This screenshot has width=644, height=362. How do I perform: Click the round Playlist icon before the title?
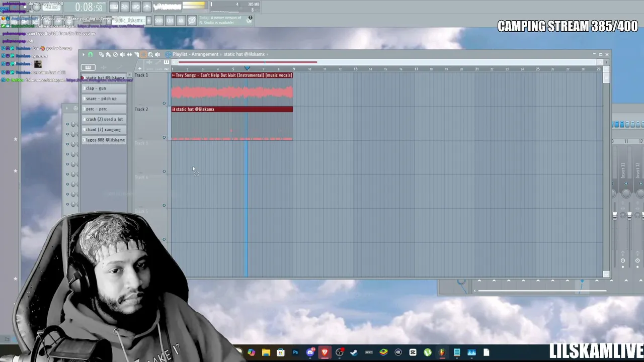click(x=168, y=54)
